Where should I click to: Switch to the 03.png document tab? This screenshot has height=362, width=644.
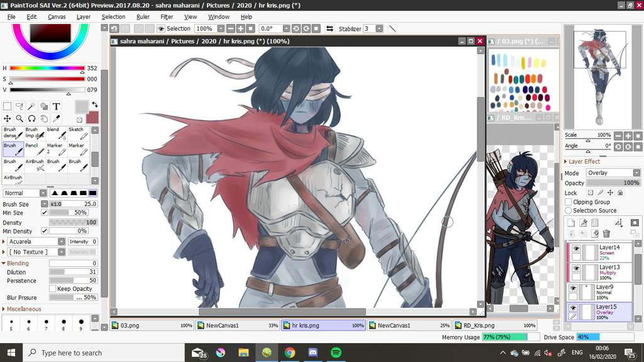(152, 325)
